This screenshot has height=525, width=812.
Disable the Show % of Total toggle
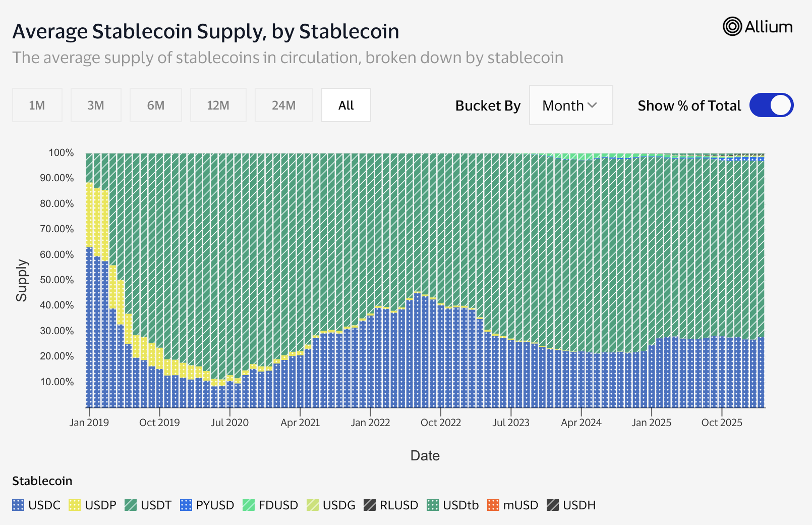(771, 105)
